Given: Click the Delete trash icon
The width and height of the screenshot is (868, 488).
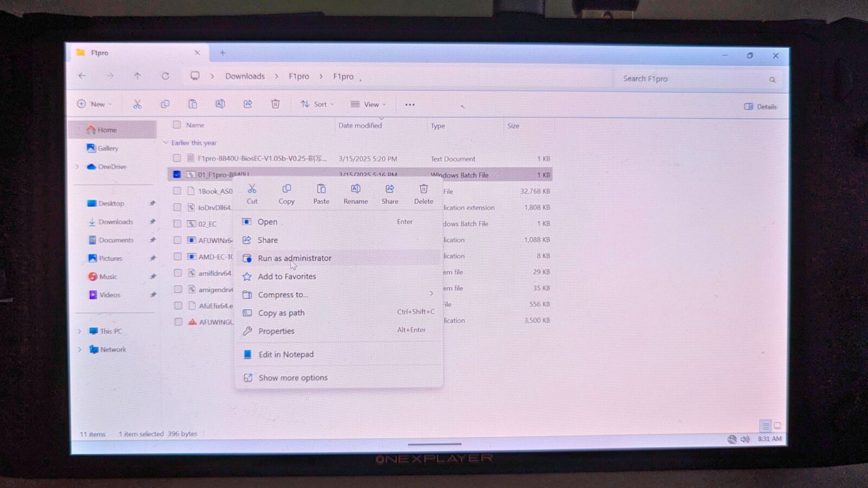Looking at the screenshot, I should click(x=276, y=104).
